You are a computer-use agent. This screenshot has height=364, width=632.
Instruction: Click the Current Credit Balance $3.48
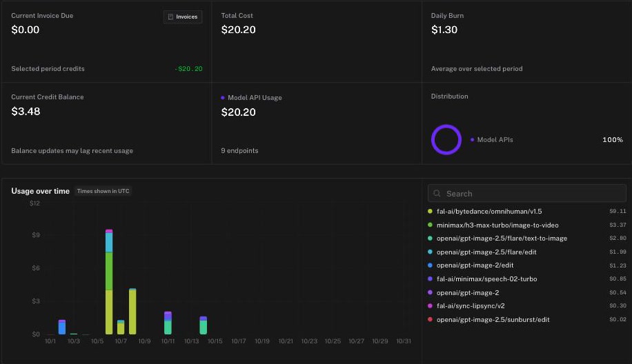26,112
